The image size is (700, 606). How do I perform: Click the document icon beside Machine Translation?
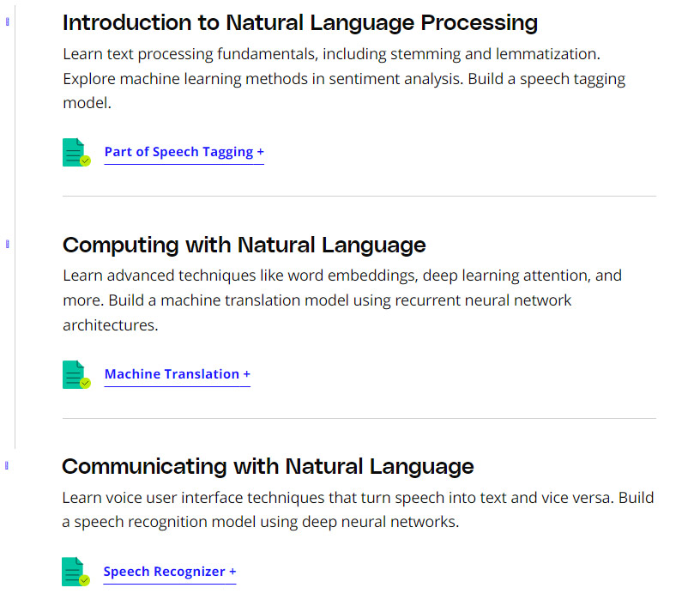pyautogui.click(x=77, y=375)
